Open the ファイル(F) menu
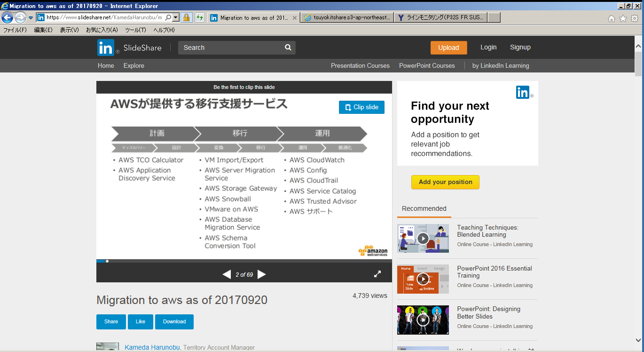Image resolution: width=644 pixels, height=352 pixels. coord(15,30)
